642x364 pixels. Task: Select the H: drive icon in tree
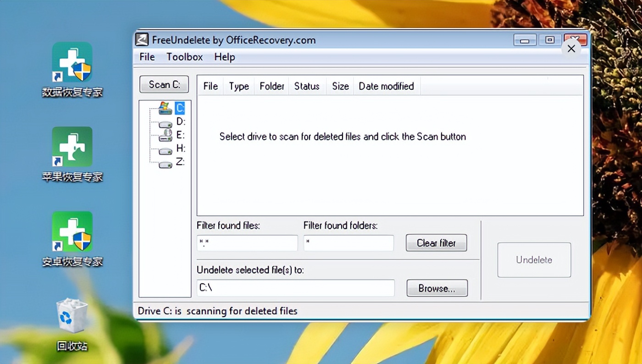pos(165,151)
